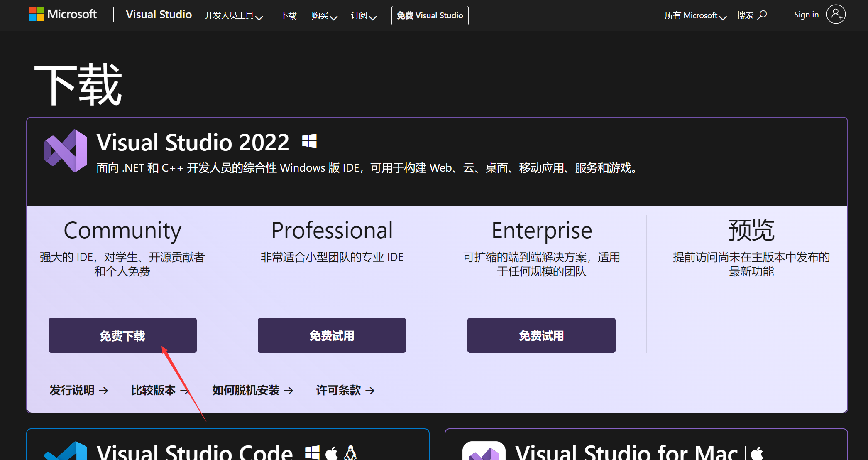Open the 如何脱机安装 link

[x=253, y=390]
